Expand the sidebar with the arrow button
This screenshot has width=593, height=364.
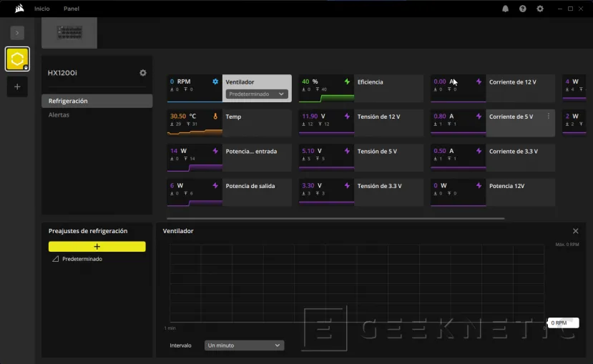(x=17, y=33)
